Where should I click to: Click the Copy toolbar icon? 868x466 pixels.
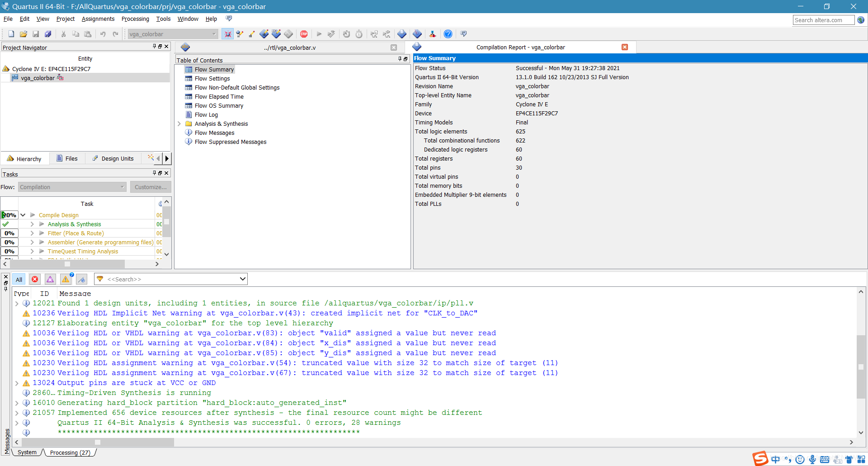coord(76,34)
